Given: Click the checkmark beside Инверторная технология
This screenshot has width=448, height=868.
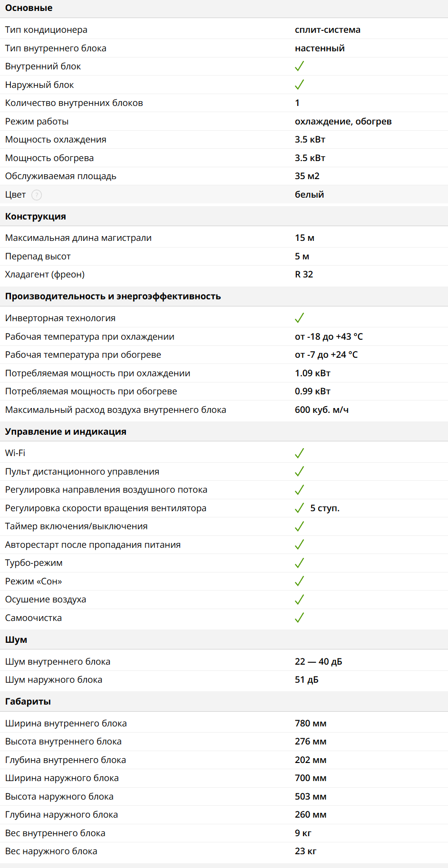Looking at the screenshot, I should (299, 318).
